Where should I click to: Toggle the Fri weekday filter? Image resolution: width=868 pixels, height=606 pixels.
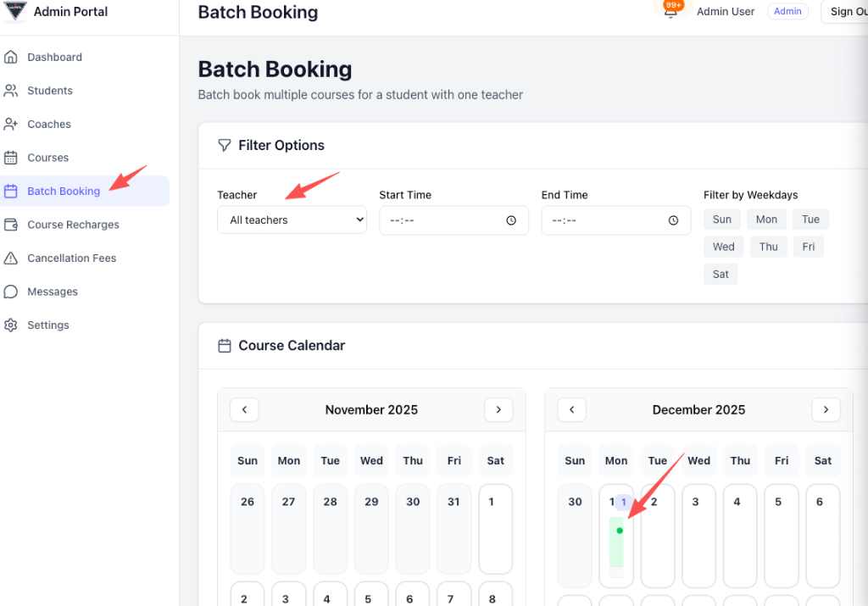808,246
